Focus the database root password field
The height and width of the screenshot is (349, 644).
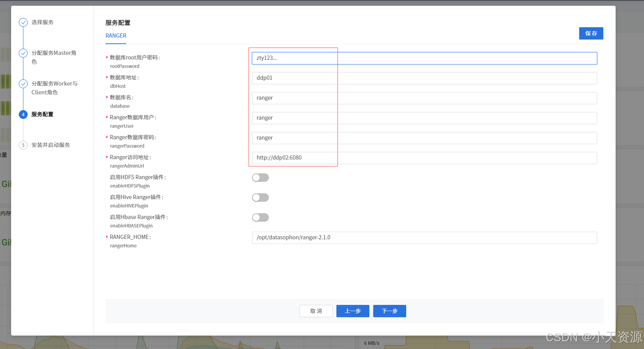pyautogui.click(x=424, y=58)
